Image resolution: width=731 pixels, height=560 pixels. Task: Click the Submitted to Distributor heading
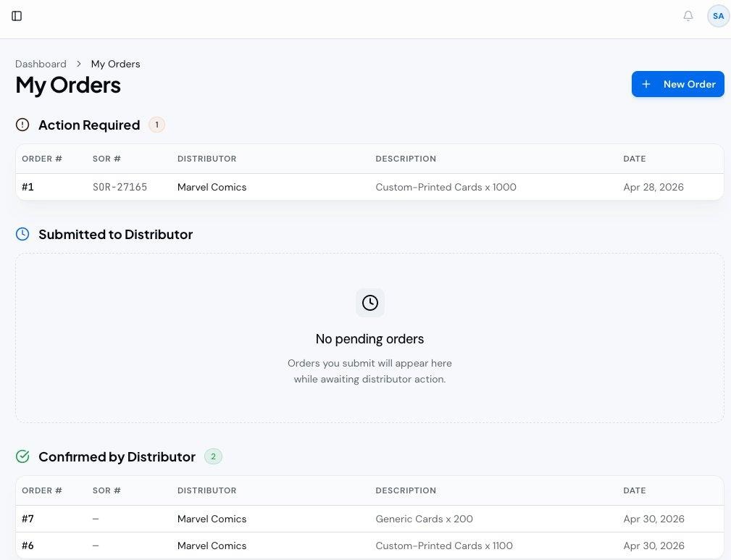(x=116, y=234)
